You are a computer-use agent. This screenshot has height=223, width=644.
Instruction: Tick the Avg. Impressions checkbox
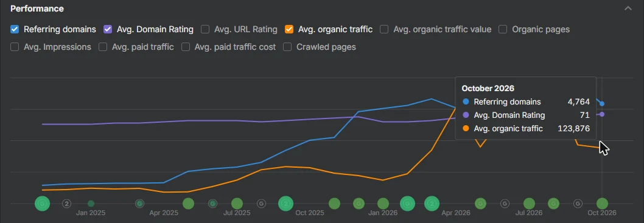(15, 47)
